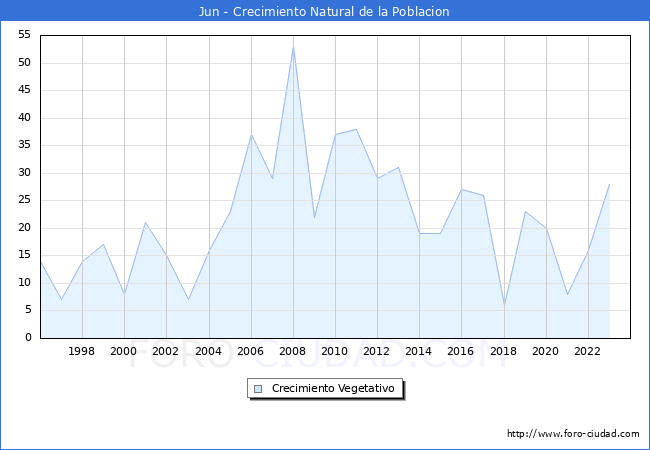Click the 35 y-axis label

[x=24, y=145]
